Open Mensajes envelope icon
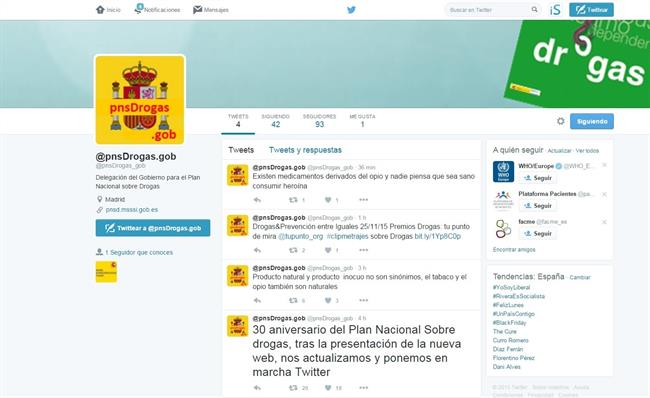The height and width of the screenshot is (398, 650). [x=197, y=10]
